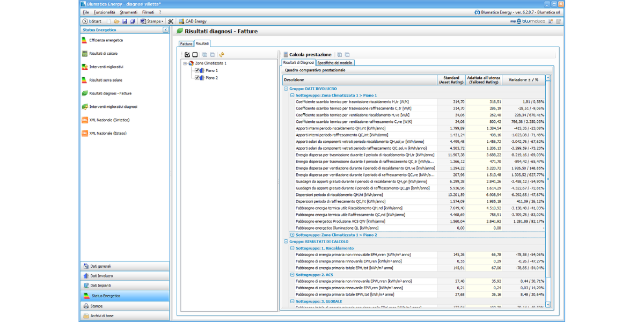Click the open folder toolbar icon
The height and width of the screenshot is (322, 644).
point(116,21)
